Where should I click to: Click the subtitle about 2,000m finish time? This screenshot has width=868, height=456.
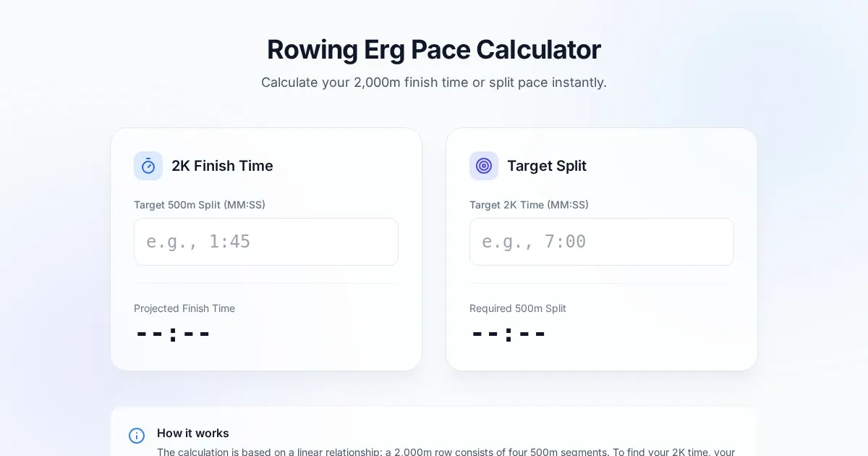(434, 83)
